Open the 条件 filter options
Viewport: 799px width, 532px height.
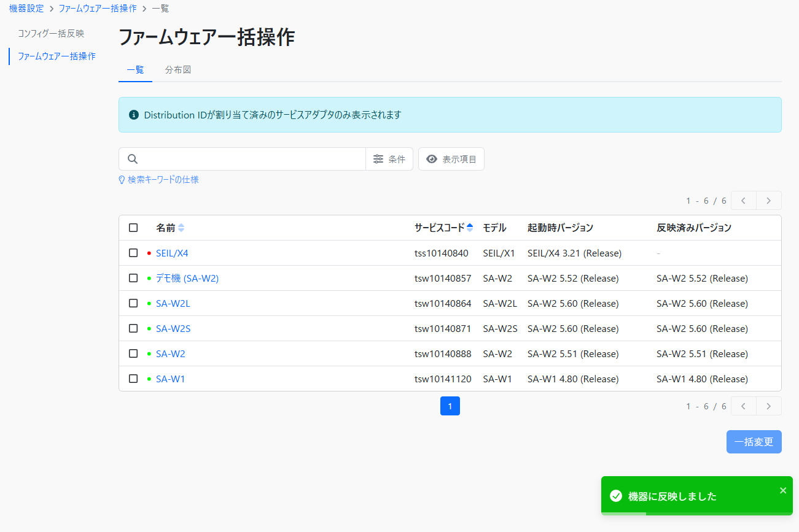[389, 159]
